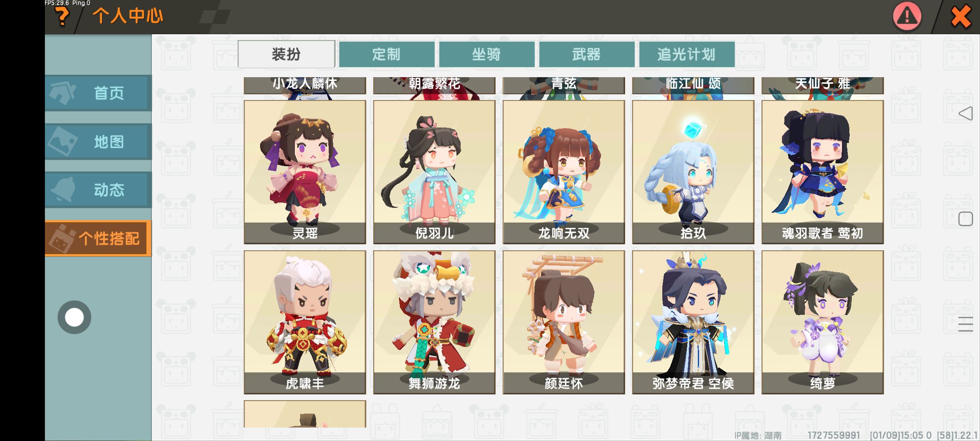
Task: Open the question mark help icon
Action: click(x=62, y=16)
